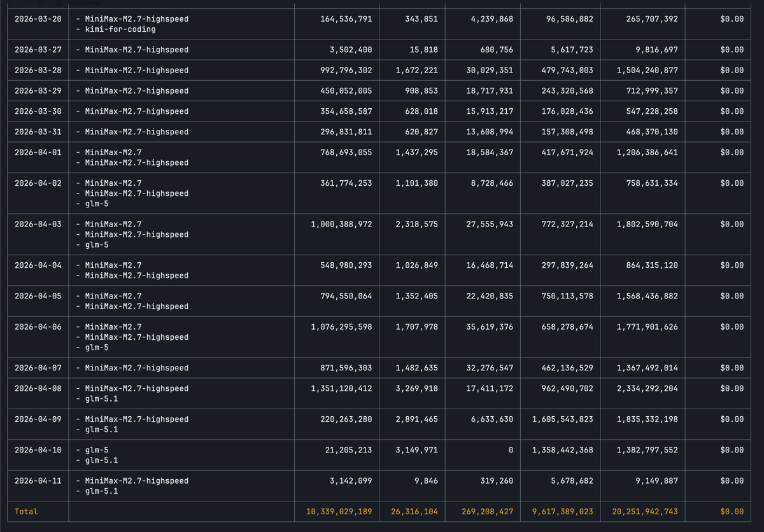Pick the value 750,113,578
764x532 pixels.
[567, 296]
